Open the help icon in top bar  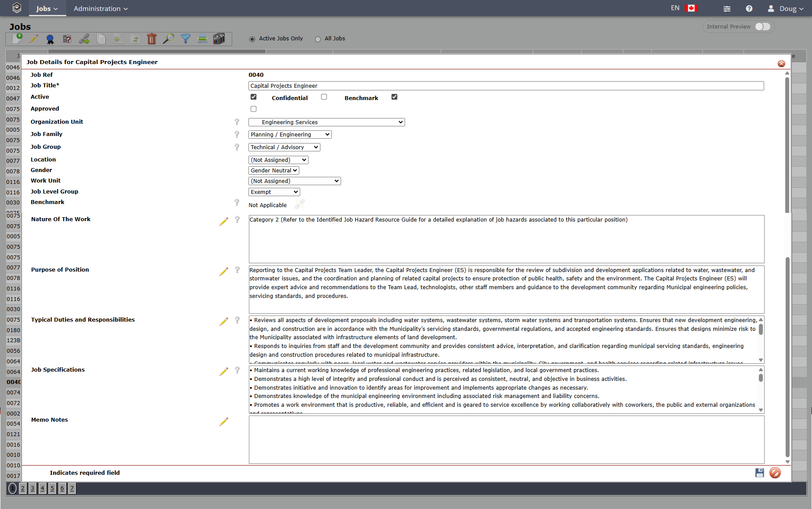click(x=749, y=8)
